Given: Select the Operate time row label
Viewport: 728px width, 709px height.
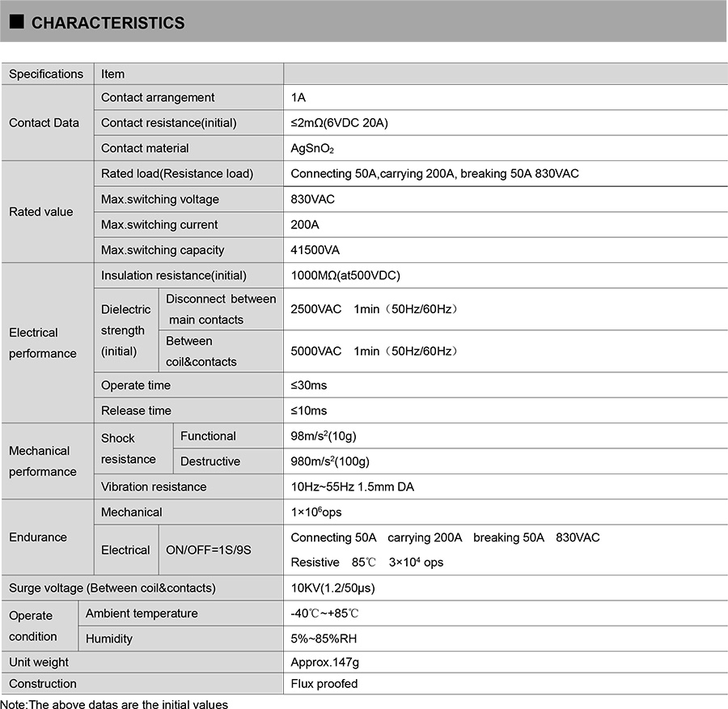Looking at the screenshot, I should tap(136, 385).
